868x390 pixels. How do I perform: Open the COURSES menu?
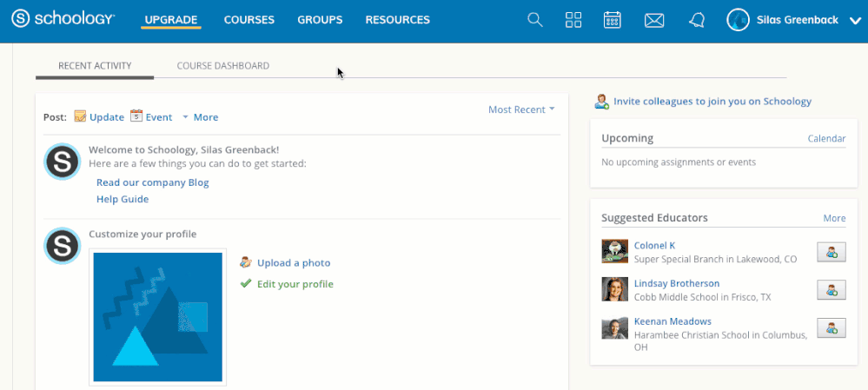[x=249, y=20]
